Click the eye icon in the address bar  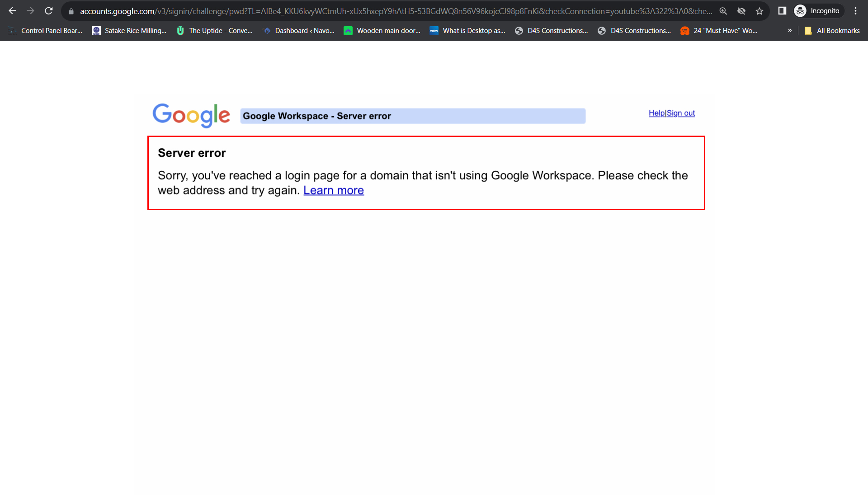741,11
